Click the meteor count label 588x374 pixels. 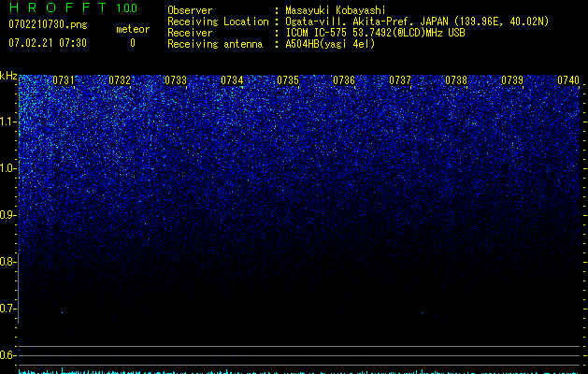[133, 29]
